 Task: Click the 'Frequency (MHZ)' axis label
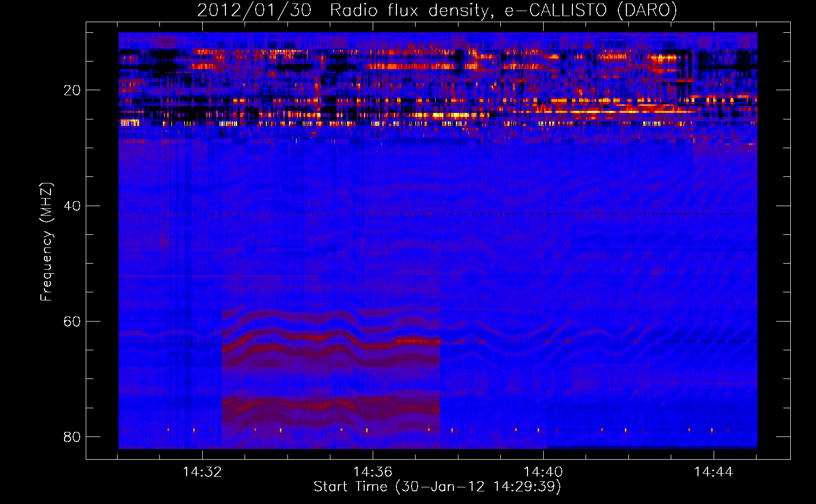tap(46, 241)
